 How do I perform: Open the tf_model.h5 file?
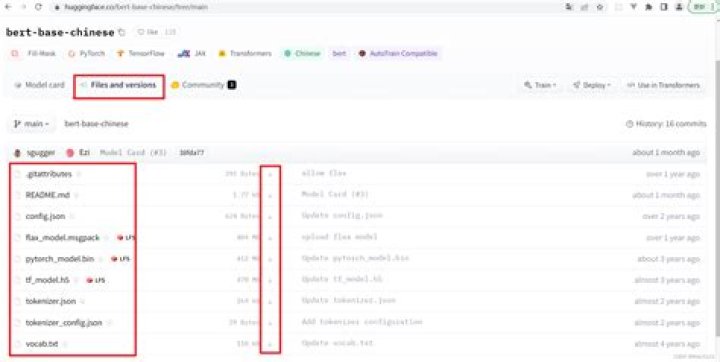click(x=47, y=280)
